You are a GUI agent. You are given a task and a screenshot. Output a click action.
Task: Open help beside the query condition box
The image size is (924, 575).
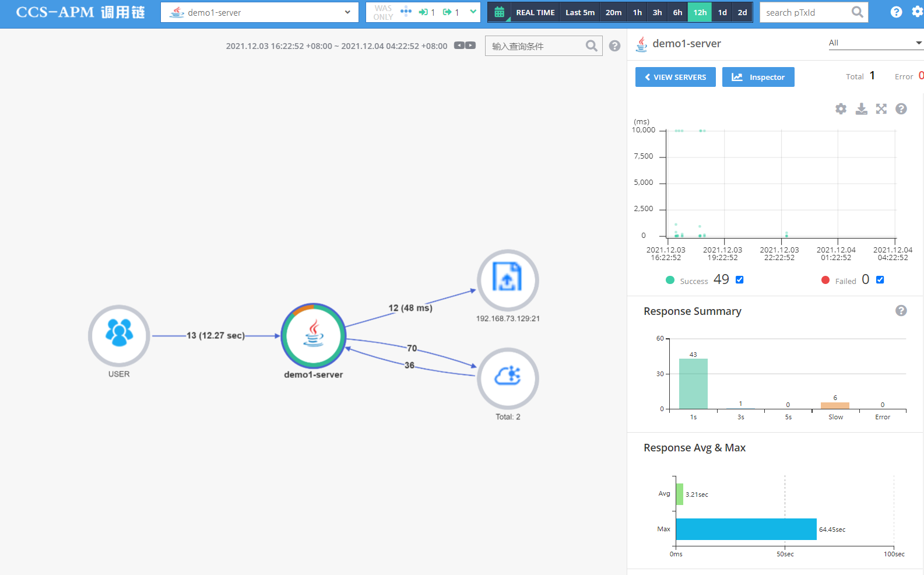[614, 46]
